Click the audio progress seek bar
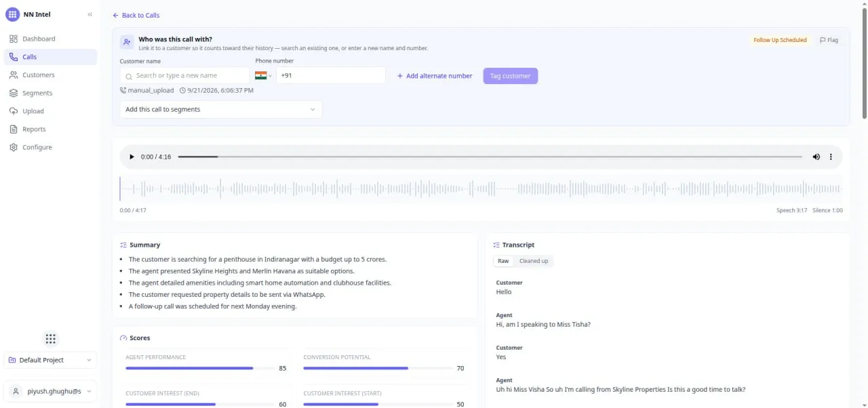The width and height of the screenshot is (868, 408). click(490, 157)
